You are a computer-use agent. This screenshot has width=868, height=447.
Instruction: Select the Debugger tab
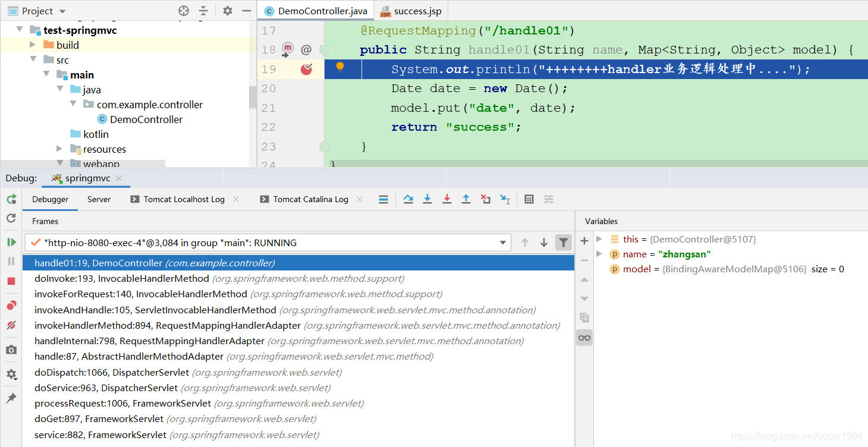(x=51, y=199)
